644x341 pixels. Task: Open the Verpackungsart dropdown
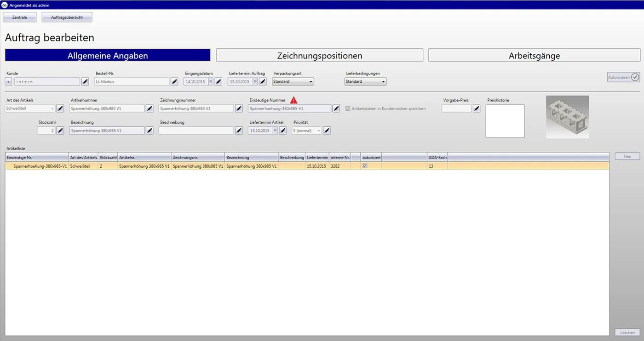293,81
